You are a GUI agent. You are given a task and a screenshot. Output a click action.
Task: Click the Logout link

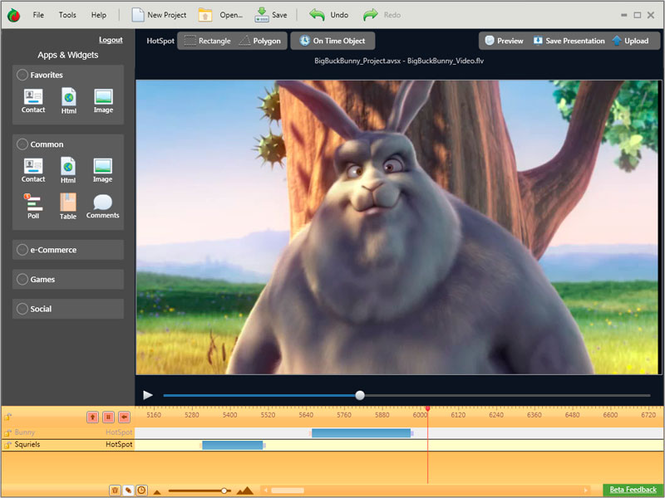click(111, 40)
